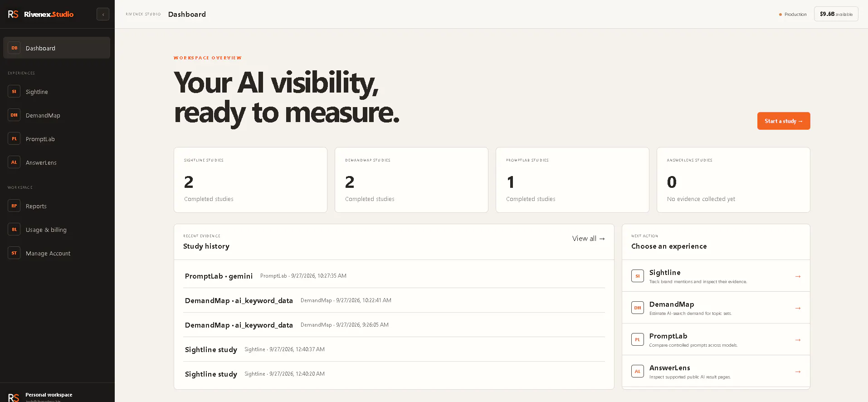Click the Dashboard page title in header
Screen dimensions: 868x402
[187, 15]
